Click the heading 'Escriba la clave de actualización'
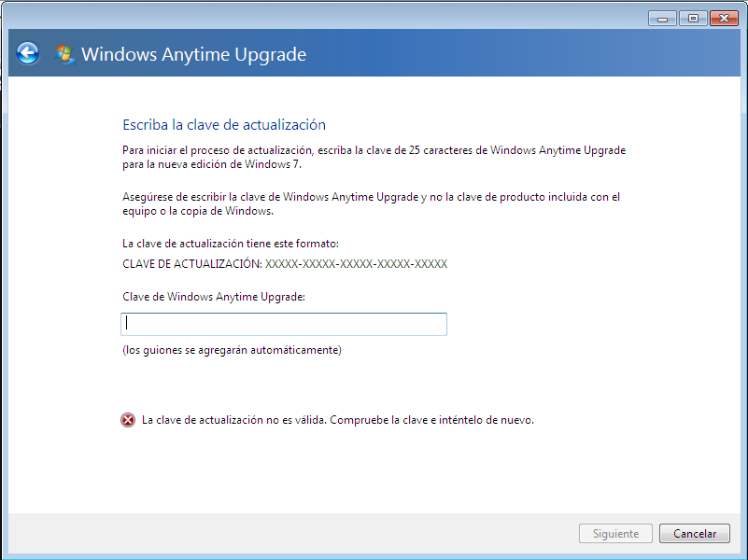Image resolution: width=748 pixels, height=560 pixels. 224,125
